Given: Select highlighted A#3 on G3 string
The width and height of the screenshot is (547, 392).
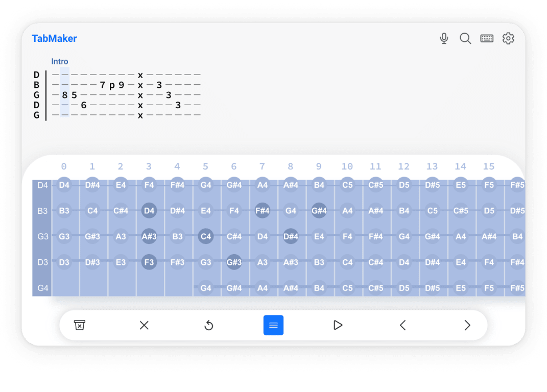Looking at the screenshot, I should (x=149, y=236).
